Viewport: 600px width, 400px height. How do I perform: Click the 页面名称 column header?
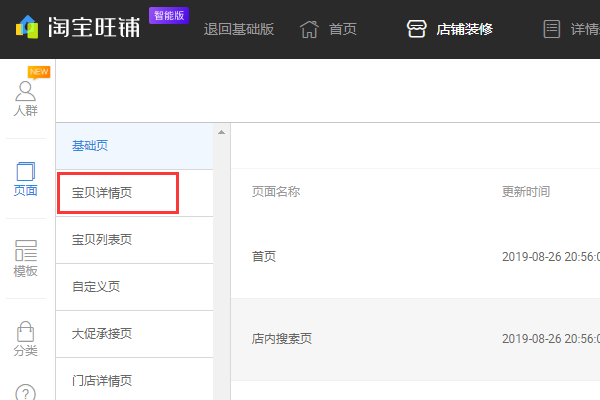(276, 191)
